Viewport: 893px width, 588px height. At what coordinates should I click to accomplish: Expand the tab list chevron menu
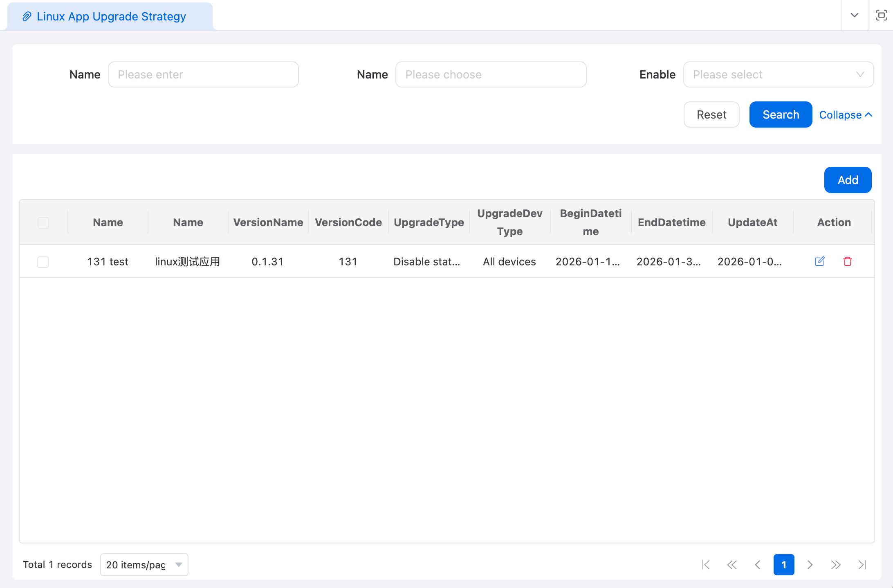(x=854, y=16)
